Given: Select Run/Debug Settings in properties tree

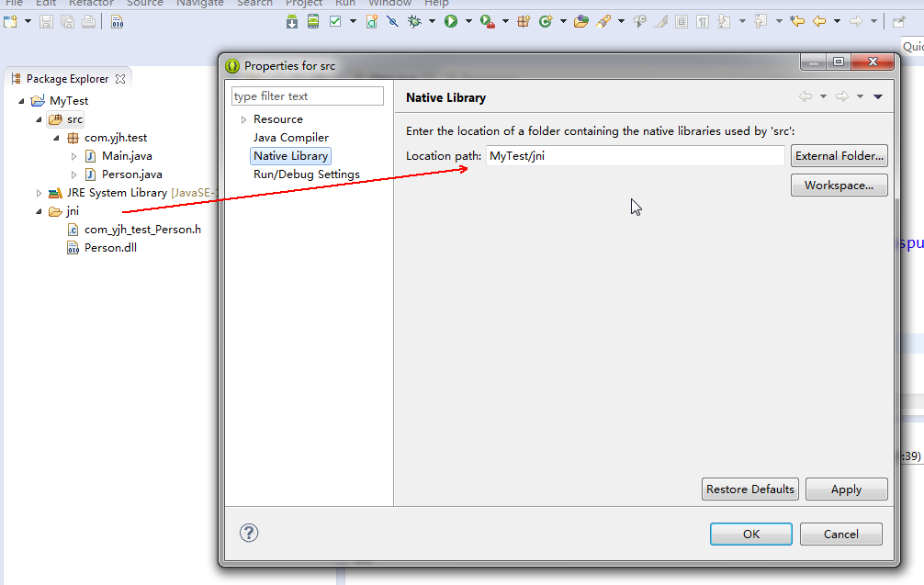Looking at the screenshot, I should 307,174.
